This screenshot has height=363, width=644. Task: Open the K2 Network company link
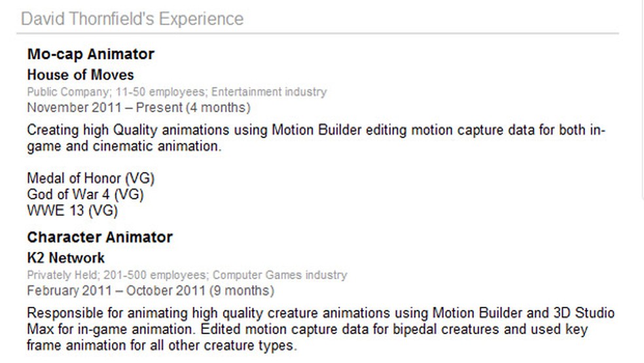pos(65,257)
